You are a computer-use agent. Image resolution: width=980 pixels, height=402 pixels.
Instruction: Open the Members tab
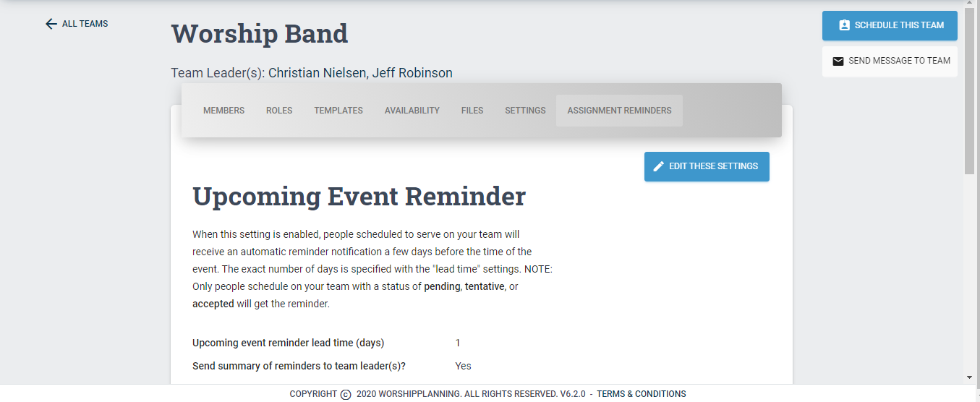pyautogui.click(x=223, y=111)
